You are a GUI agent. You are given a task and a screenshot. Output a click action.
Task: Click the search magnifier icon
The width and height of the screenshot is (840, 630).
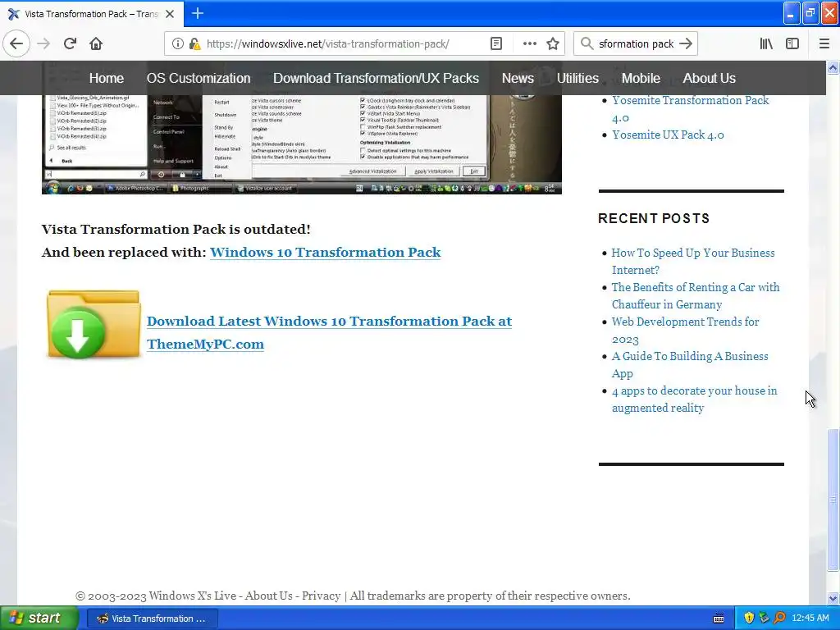point(587,43)
